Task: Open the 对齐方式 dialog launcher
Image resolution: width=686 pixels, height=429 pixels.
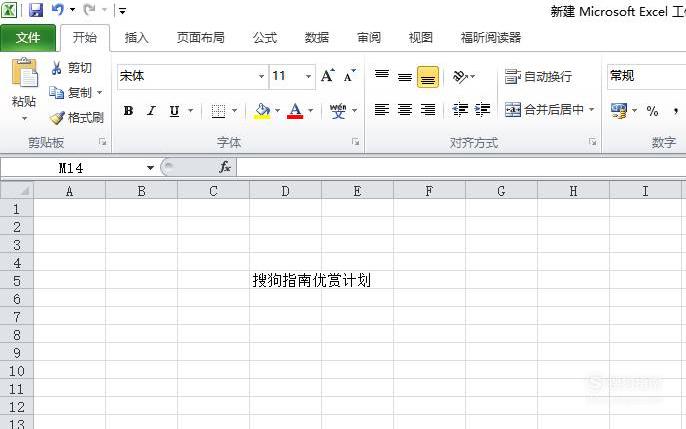Action: tap(592, 142)
